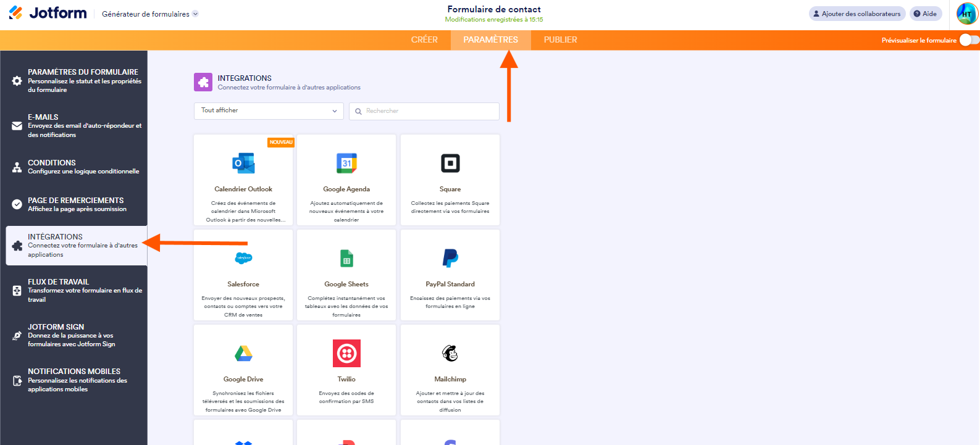Click the Formulaire de contact title
Viewport: 980px width, 445px height.
coord(494,9)
